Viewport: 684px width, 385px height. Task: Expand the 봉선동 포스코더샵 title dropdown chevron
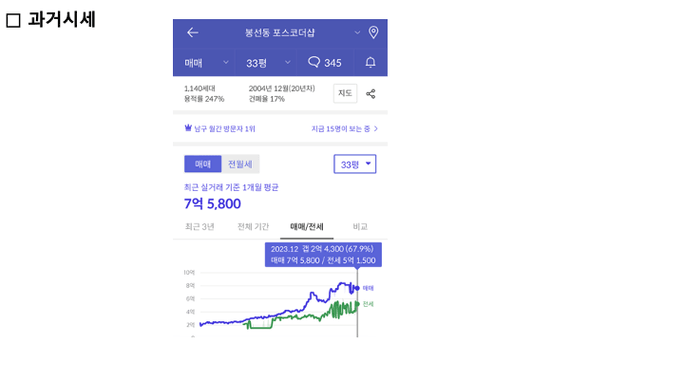click(357, 32)
